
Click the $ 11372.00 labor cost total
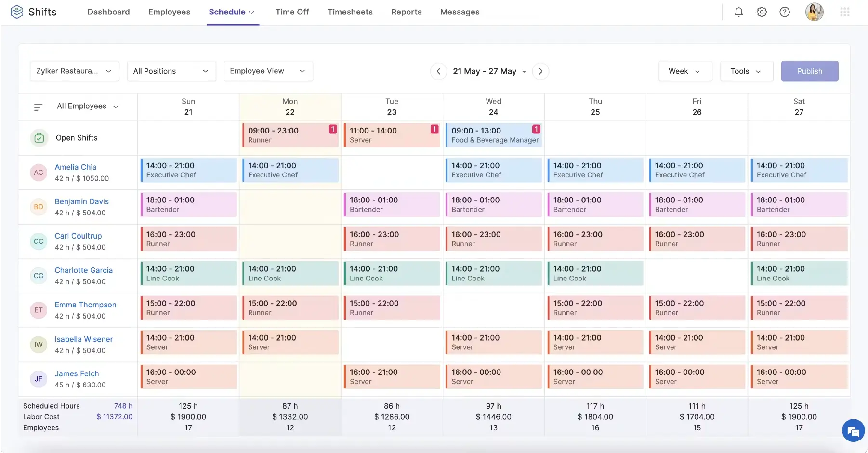pyautogui.click(x=115, y=417)
